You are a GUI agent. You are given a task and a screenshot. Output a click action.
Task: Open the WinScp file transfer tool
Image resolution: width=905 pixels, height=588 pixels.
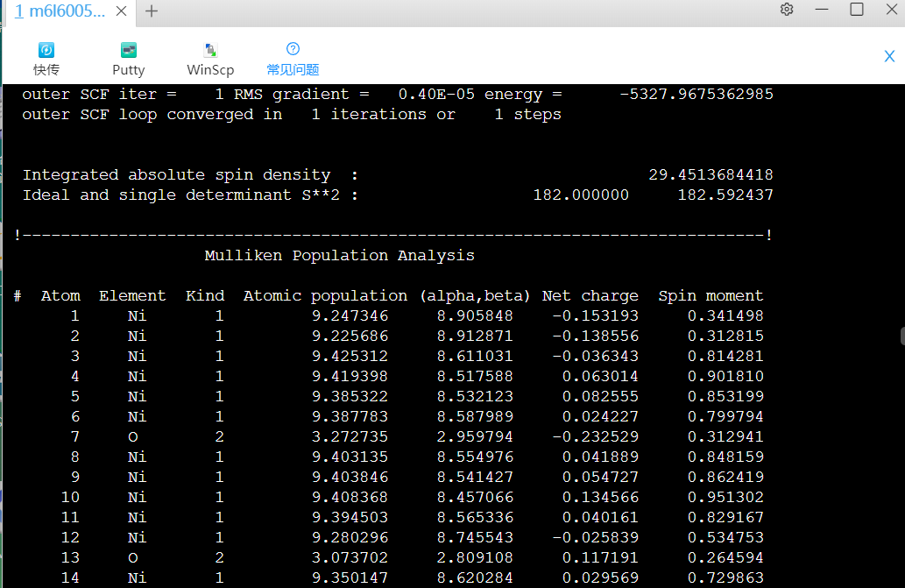tap(210, 59)
